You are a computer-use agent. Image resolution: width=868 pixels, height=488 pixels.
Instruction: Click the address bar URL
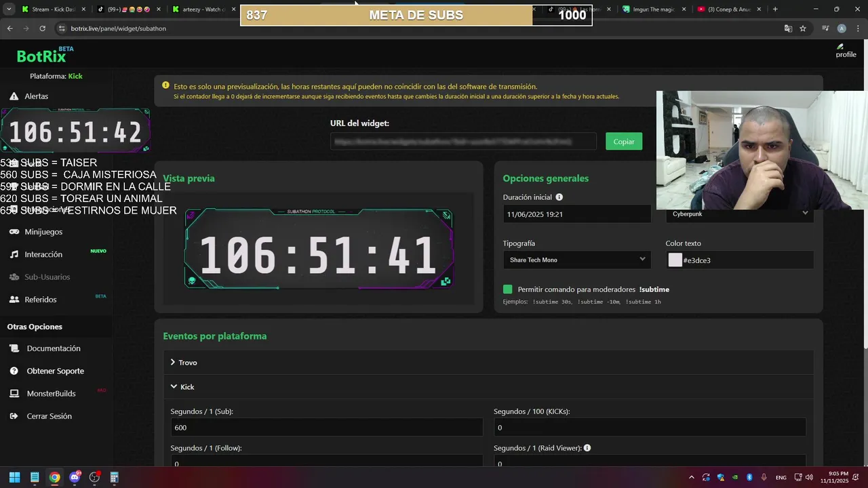point(119,28)
